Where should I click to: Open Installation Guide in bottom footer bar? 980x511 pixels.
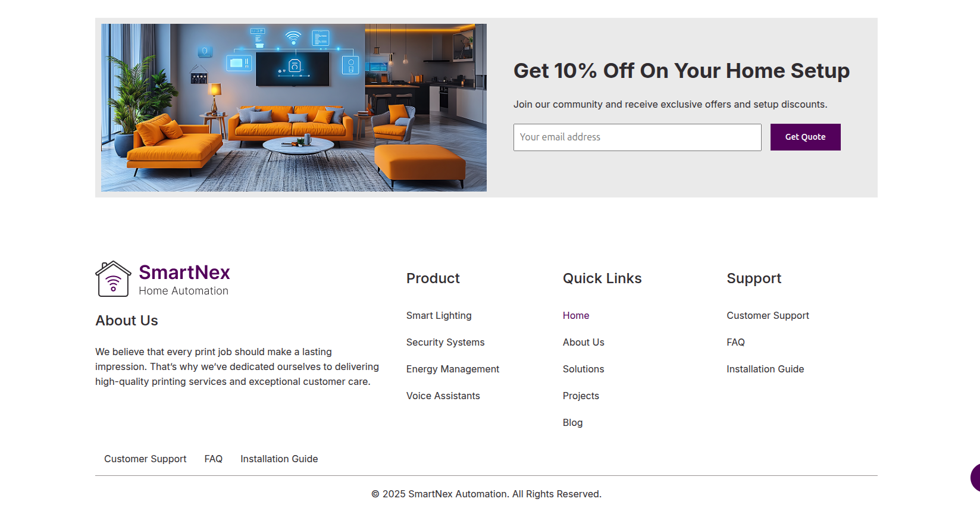pos(279,459)
